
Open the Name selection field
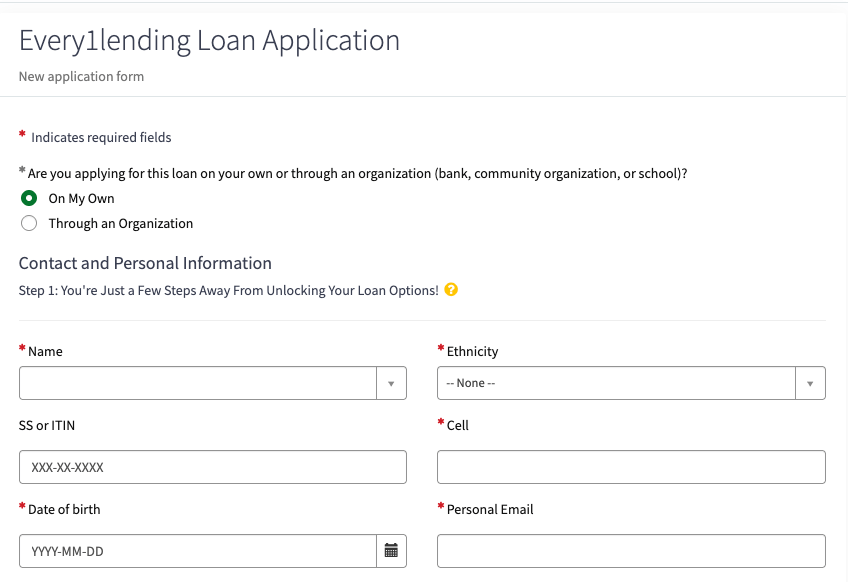point(200,383)
